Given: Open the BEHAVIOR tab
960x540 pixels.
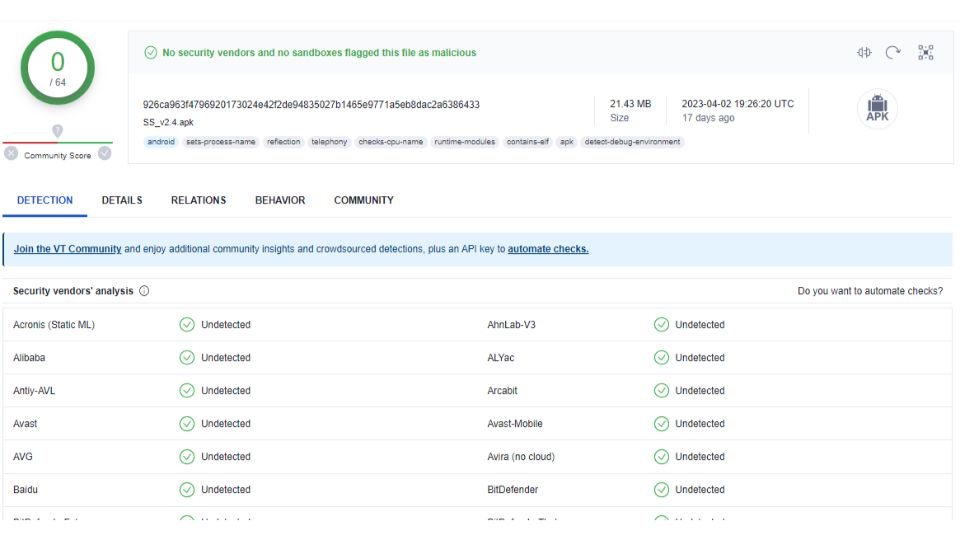Looking at the screenshot, I should (x=280, y=200).
